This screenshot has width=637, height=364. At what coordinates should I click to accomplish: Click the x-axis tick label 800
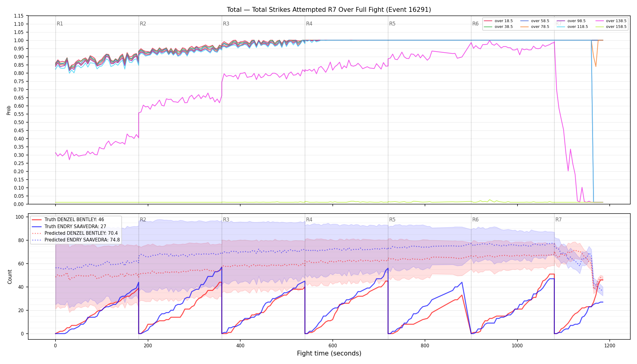click(x=425, y=345)
